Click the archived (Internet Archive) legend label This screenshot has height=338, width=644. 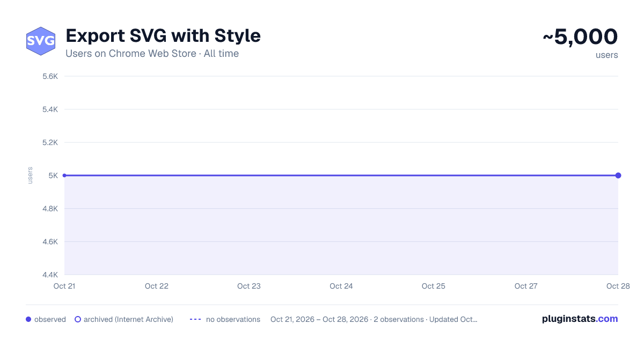coord(128,319)
